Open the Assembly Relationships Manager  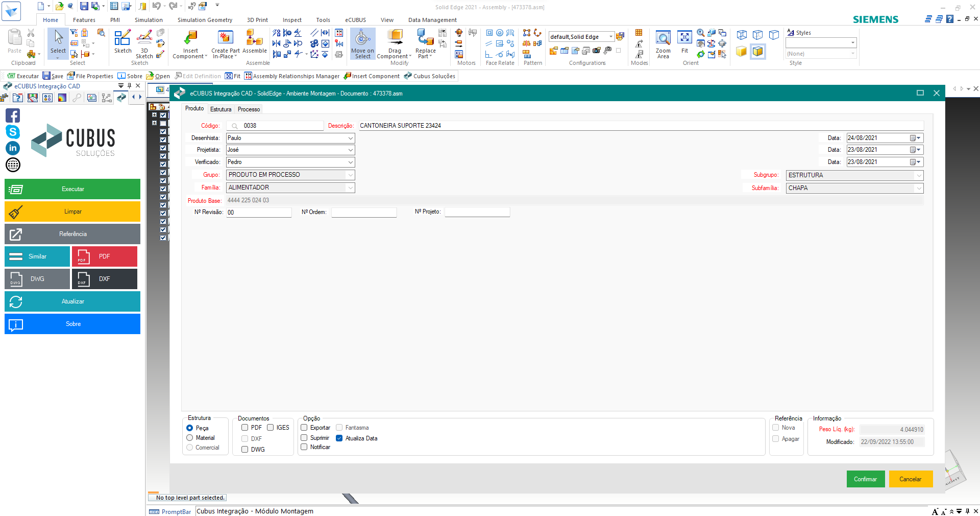[292, 76]
